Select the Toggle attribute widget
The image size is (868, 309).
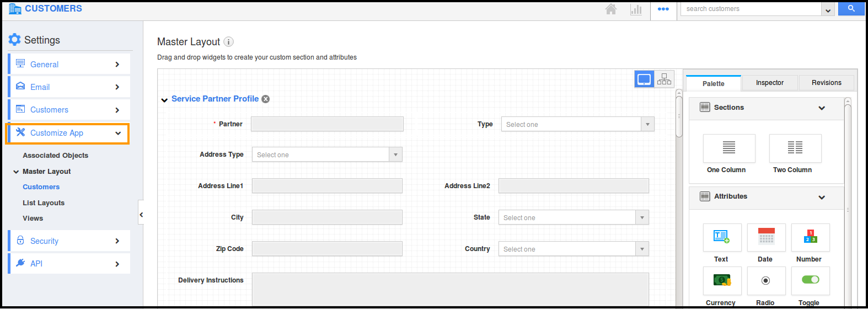tap(810, 280)
